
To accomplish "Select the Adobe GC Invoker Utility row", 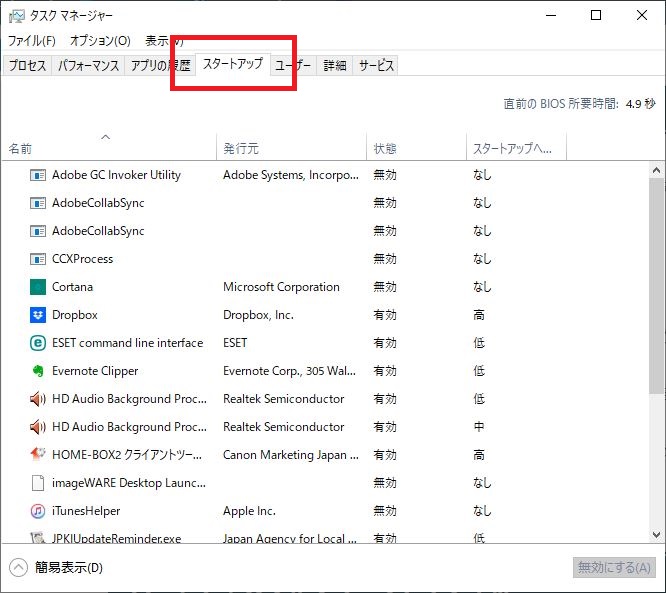I will 326,175.
